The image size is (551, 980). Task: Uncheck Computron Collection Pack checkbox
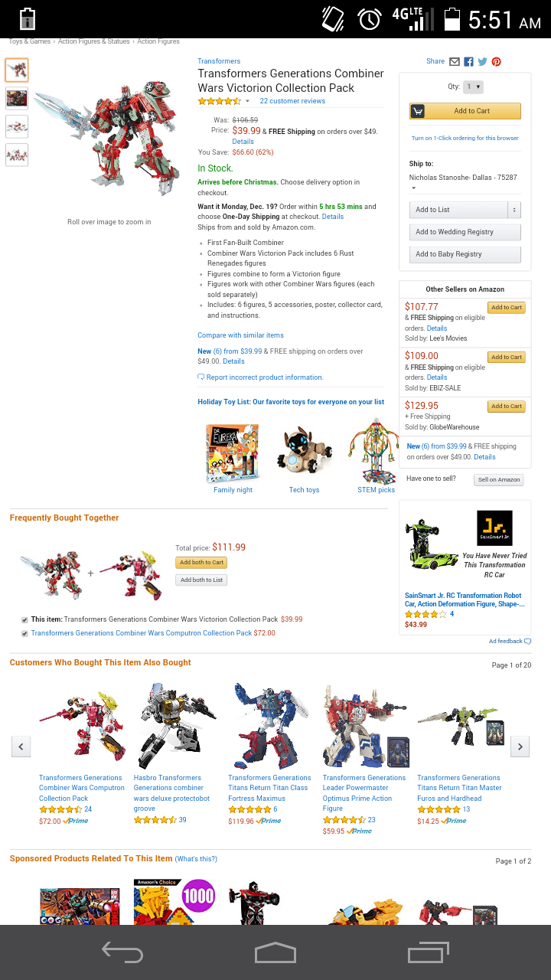25,633
